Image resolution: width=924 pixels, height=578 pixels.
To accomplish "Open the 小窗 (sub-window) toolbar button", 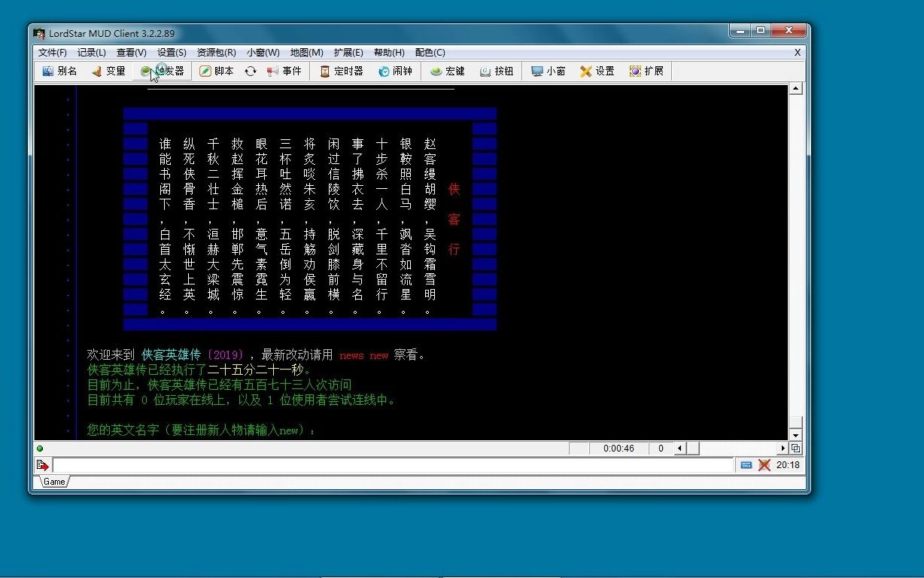I will point(549,71).
